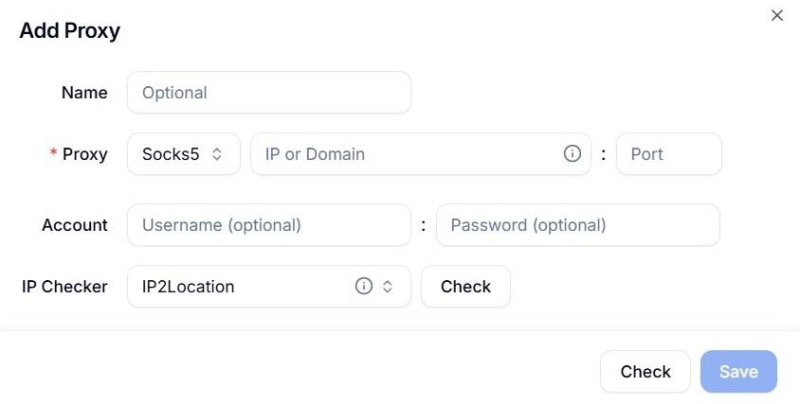
Task: Focus the Username (optional) field
Action: pyautogui.click(x=269, y=225)
